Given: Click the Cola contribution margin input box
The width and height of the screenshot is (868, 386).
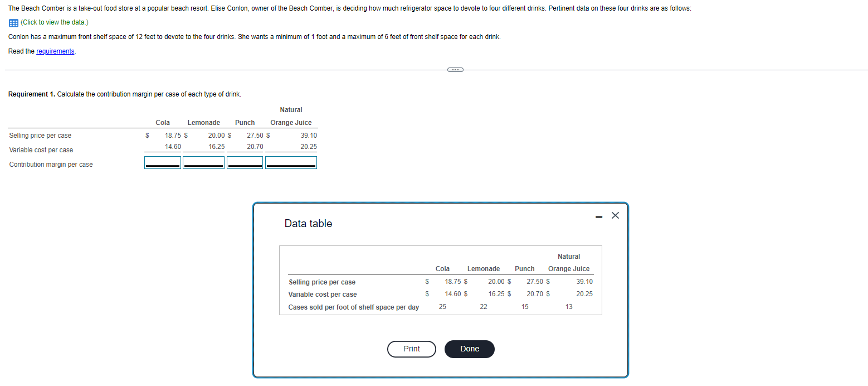Looking at the screenshot, I should tap(163, 162).
